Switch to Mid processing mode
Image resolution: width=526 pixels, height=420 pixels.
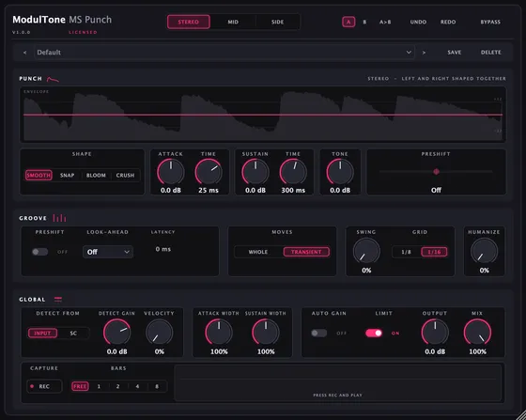point(233,22)
